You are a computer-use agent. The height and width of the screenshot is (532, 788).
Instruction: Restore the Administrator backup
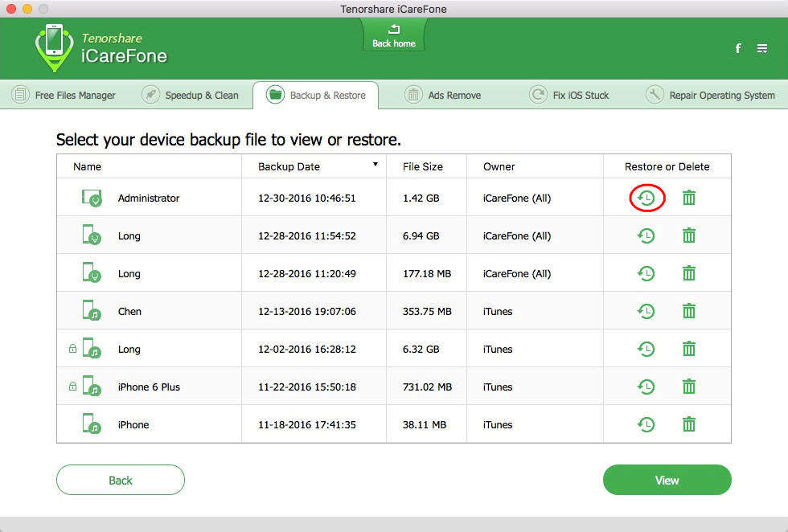coord(646,198)
